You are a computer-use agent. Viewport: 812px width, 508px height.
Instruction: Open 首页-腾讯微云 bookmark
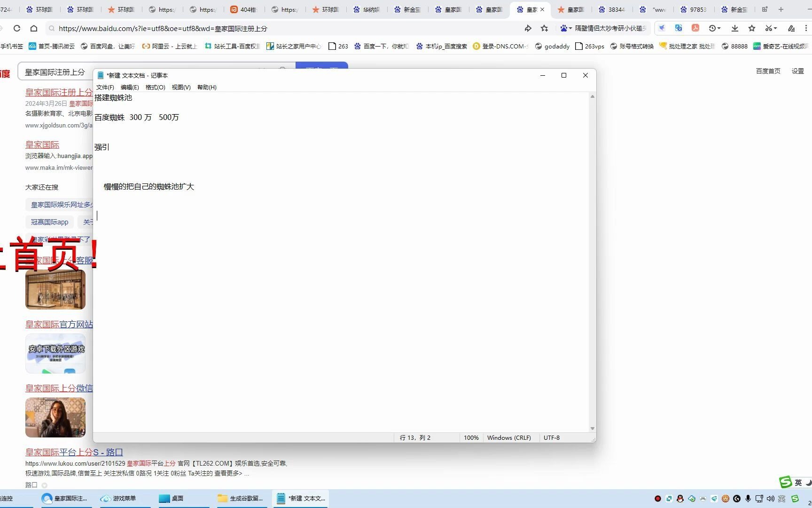point(52,46)
